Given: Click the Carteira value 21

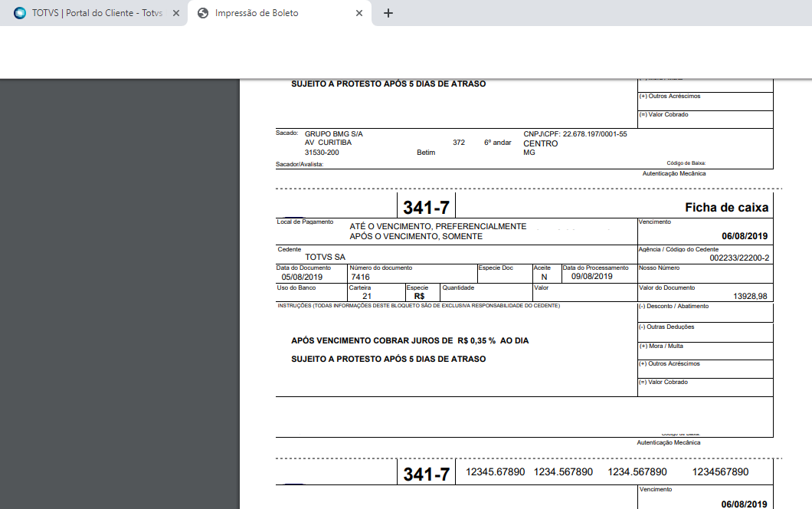Looking at the screenshot, I should [367, 296].
